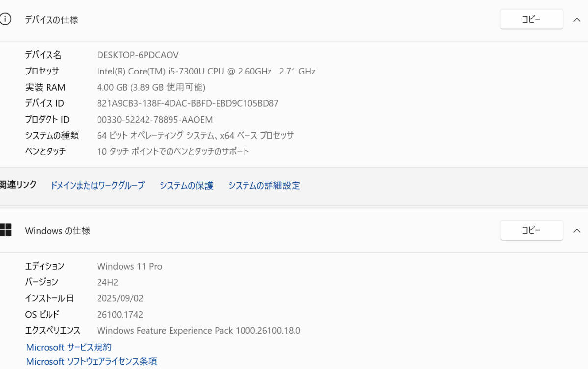The image size is (588, 369).
Task: Collapse the デバイスの仕様 section chevron
Action: (x=577, y=20)
